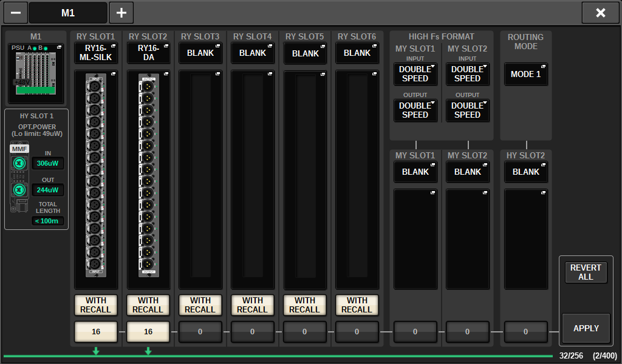Click the plus button beside M1
The width and height of the screenshot is (622, 364).
pyautogui.click(x=121, y=13)
